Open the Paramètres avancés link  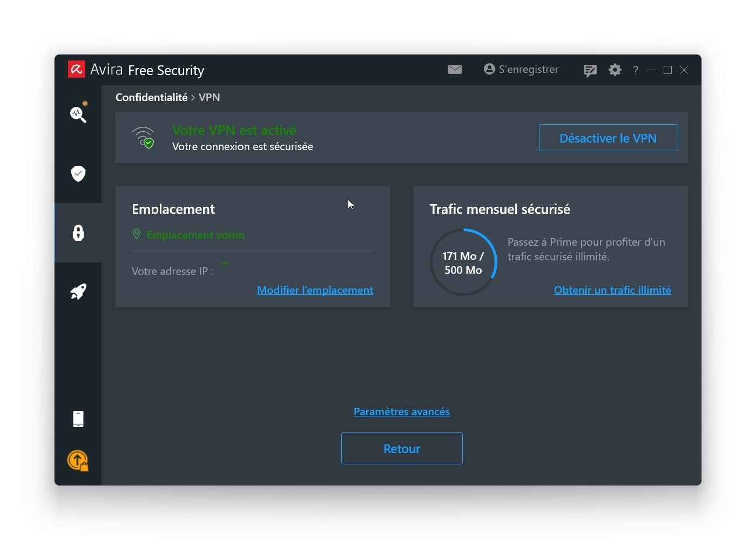pos(402,411)
